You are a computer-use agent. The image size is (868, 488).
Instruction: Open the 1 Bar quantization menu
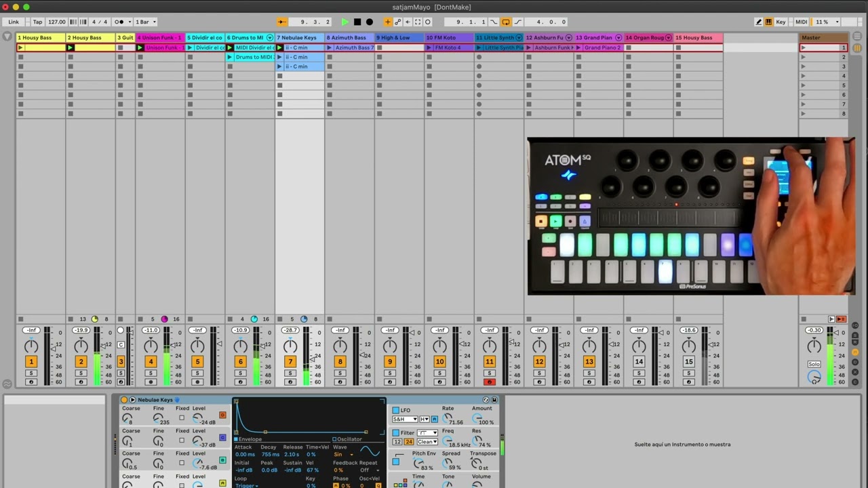tap(144, 22)
